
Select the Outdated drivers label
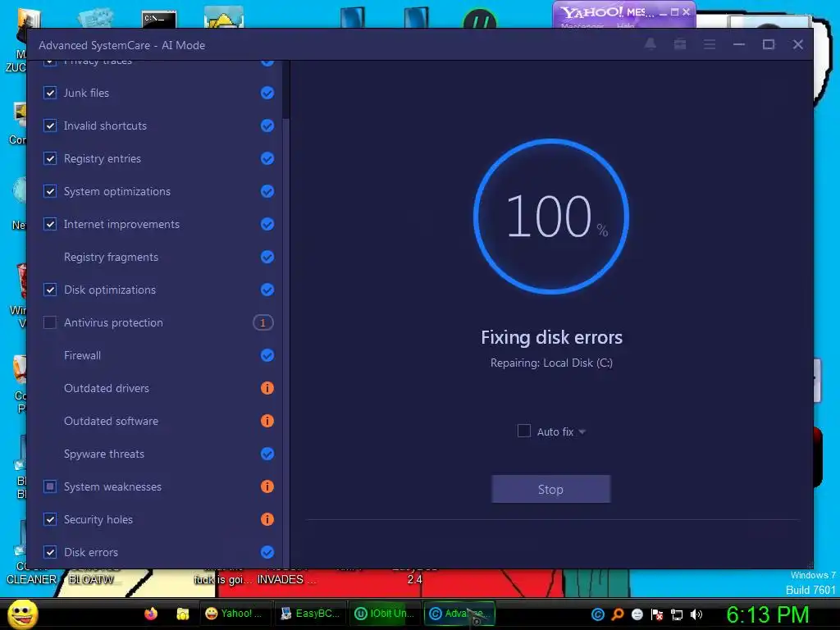107,388
